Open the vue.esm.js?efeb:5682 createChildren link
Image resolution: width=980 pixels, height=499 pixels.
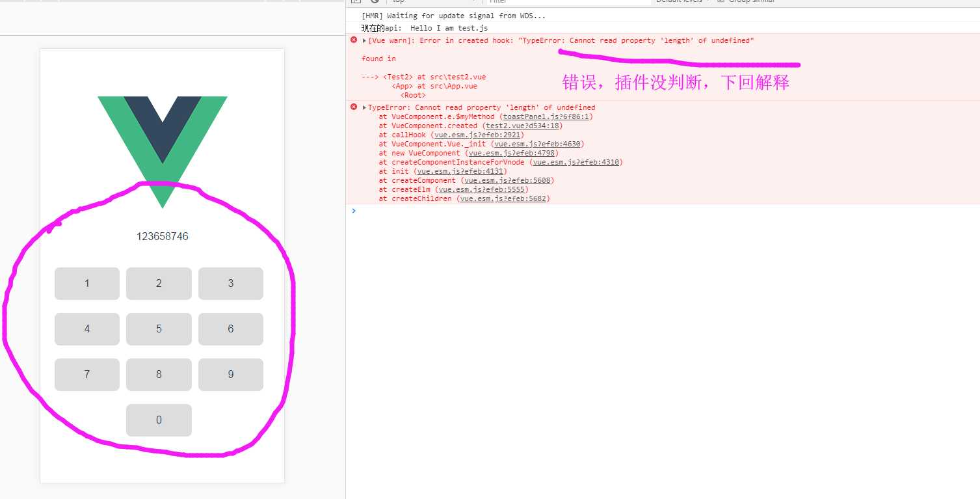point(503,198)
